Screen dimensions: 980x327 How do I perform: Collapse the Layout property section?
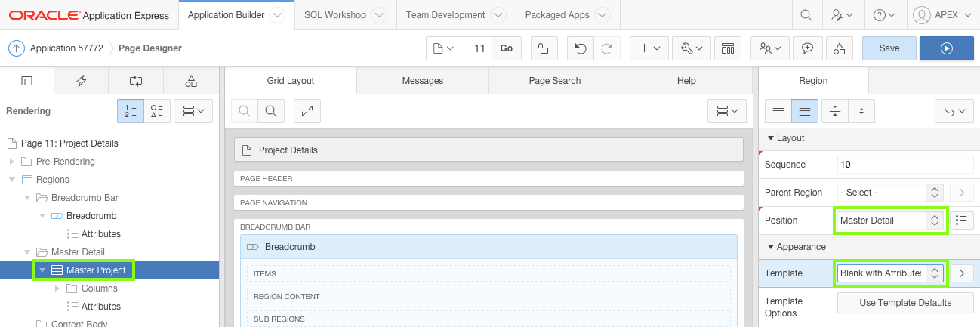coord(771,138)
